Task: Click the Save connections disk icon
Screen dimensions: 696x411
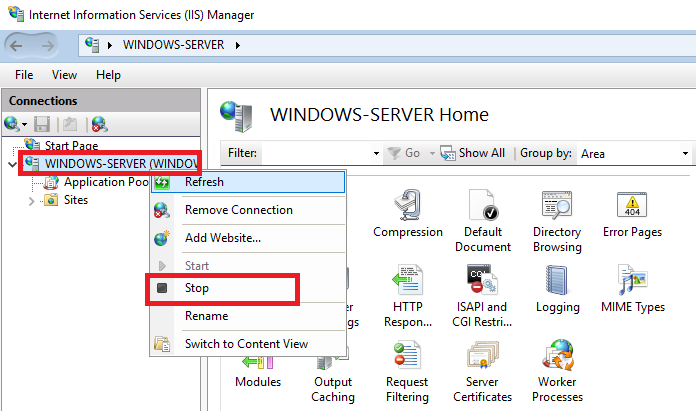Action: [x=42, y=125]
